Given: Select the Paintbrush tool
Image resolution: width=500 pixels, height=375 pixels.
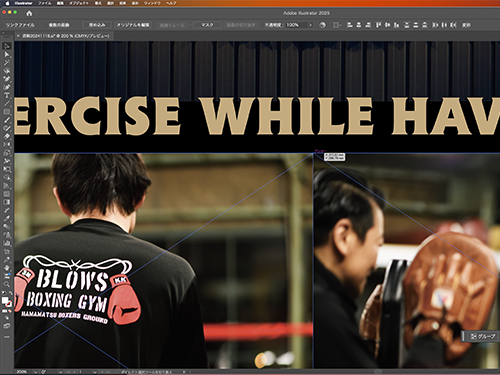Looking at the screenshot, I should [7, 120].
